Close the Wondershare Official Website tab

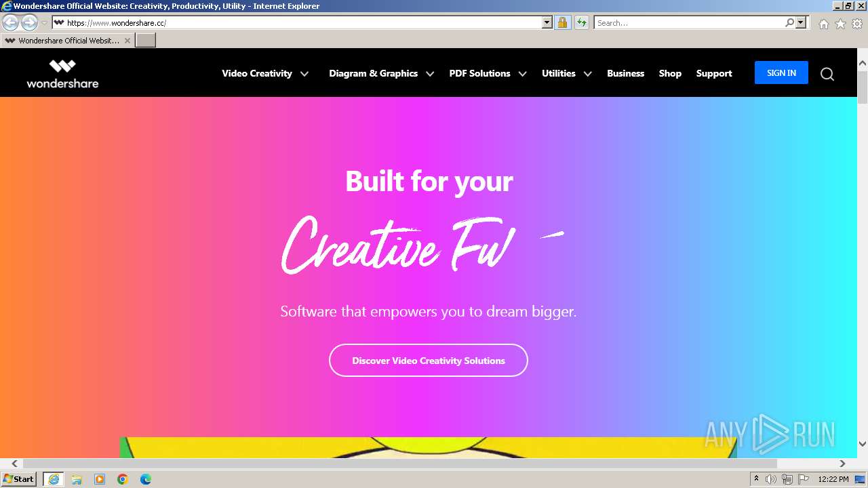(127, 41)
